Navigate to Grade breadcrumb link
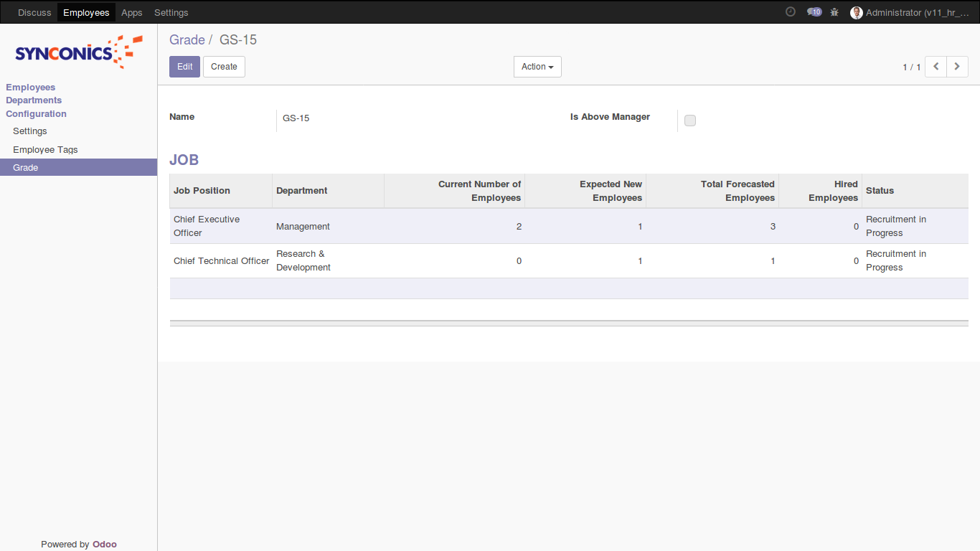 click(187, 40)
